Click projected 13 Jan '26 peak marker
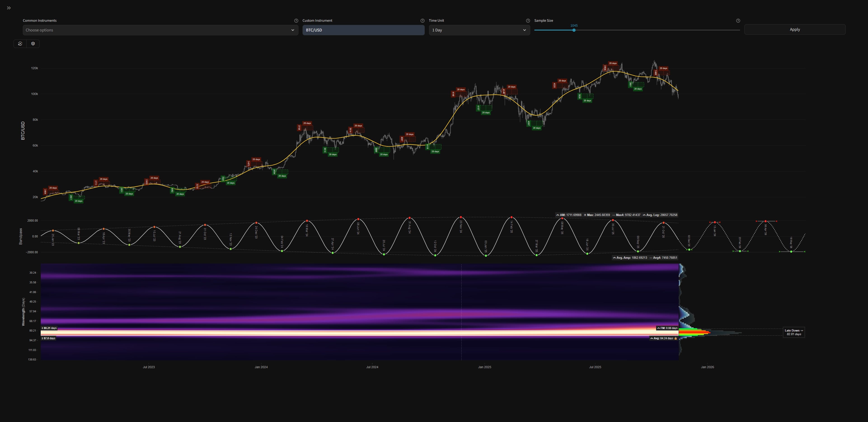This screenshot has width=868, height=422. [x=715, y=222]
